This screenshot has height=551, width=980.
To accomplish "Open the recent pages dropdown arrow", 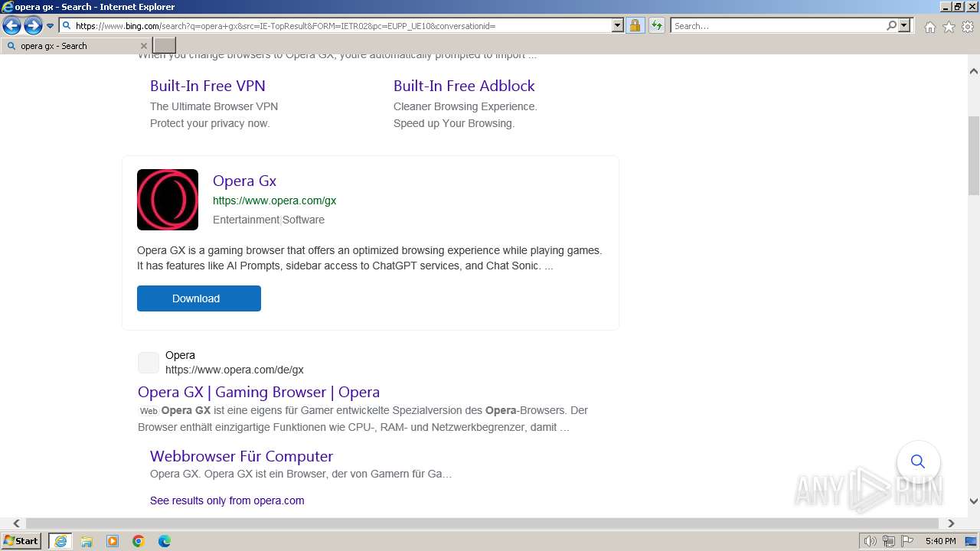I will [x=50, y=26].
